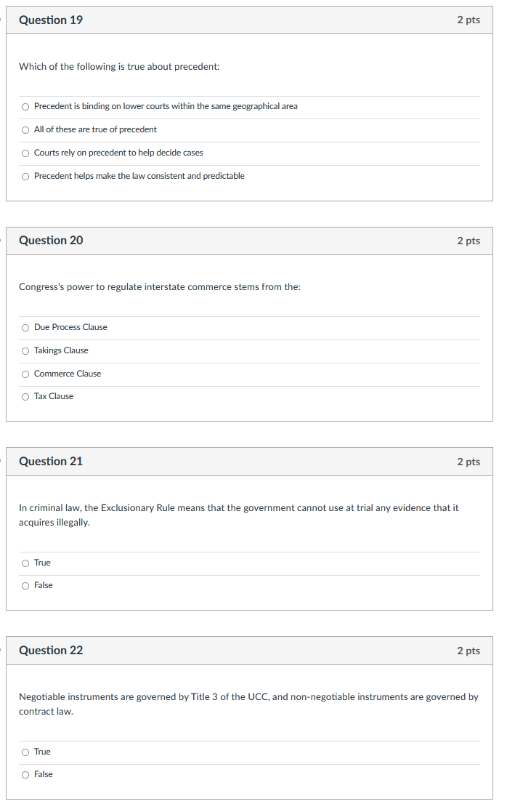Click the Question 19 header
The width and height of the screenshot is (507, 812).
(50, 20)
